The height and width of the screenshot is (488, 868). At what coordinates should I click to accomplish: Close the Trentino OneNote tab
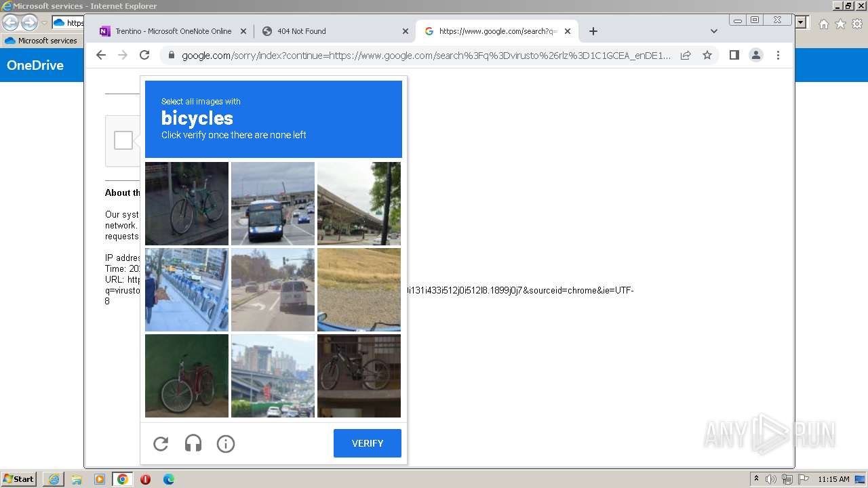click(243, 31)
